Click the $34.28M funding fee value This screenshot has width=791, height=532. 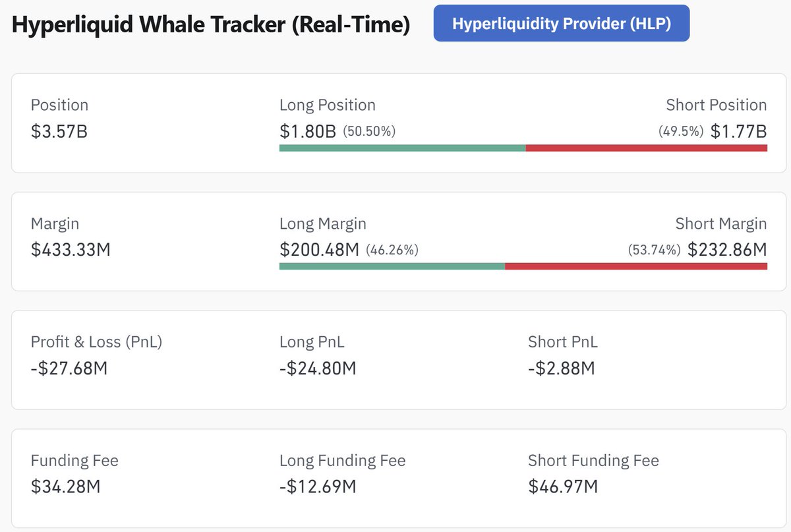click(65, 487)
